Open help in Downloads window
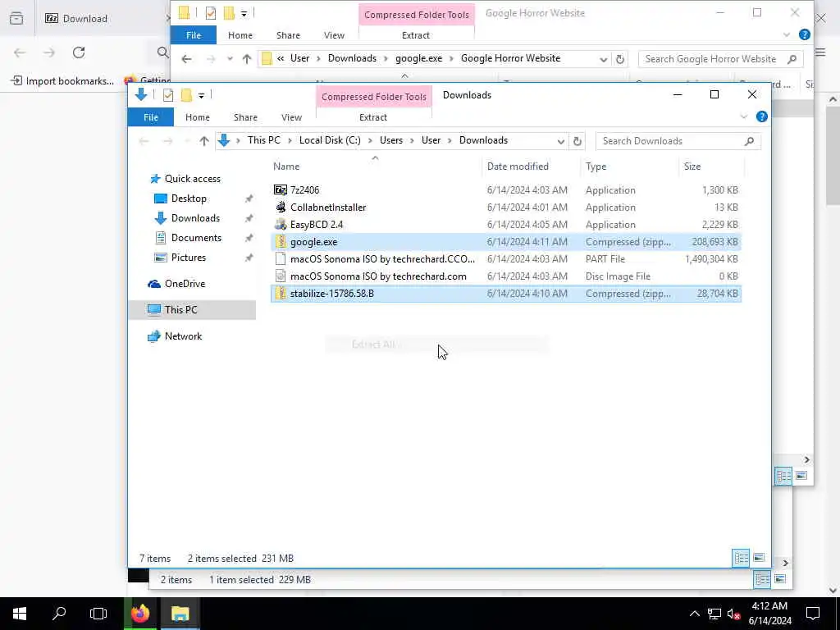840x630 pixels. click(761, 116)
